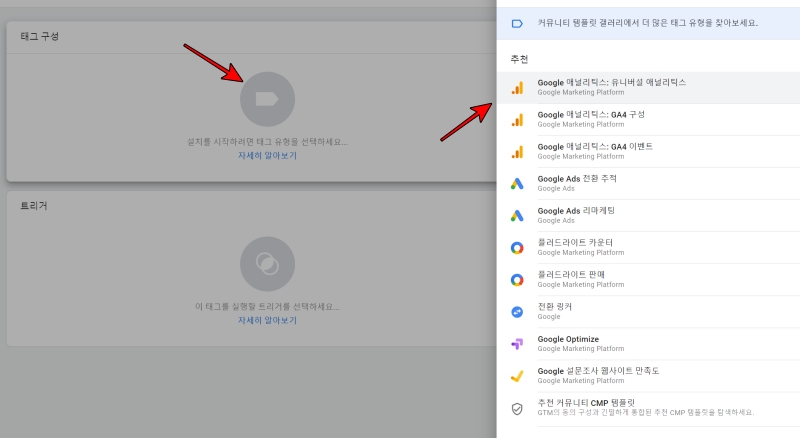Click the Google Ads 전환 추적 icon
This screenshot has height=438, width=800.
tap(517, 184)
